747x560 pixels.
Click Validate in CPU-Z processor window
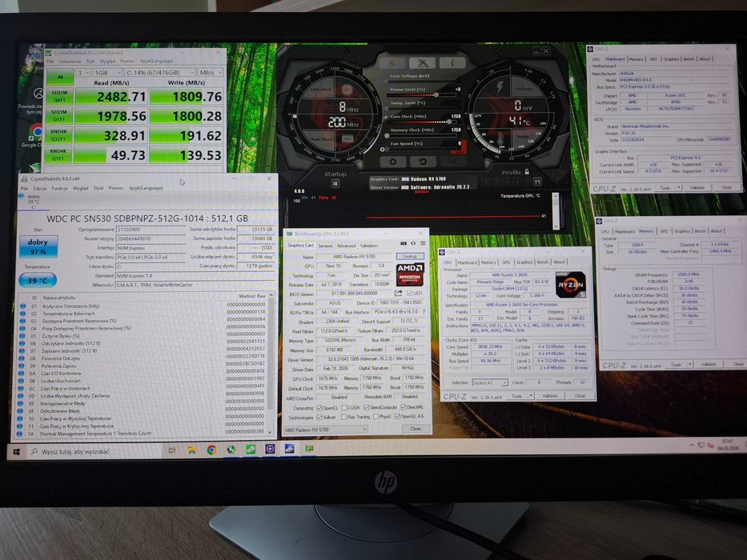pyautogui.click(x=550, y=396)
